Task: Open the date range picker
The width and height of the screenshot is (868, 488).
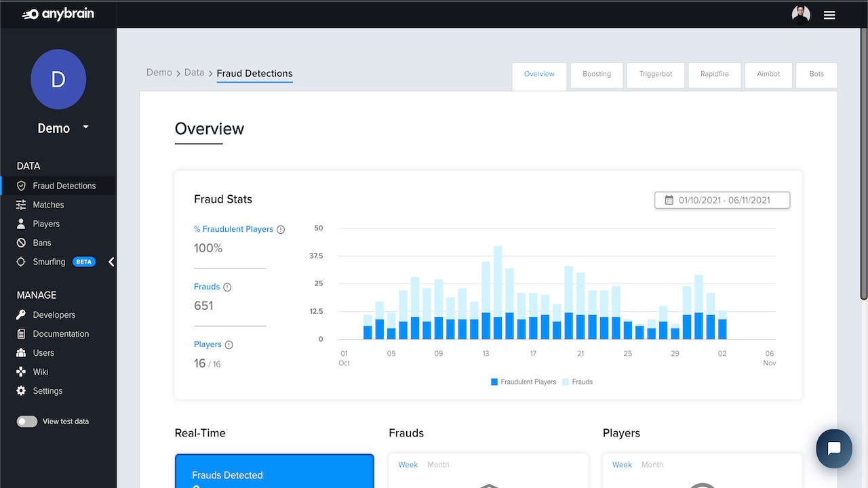Action: click(722, 200)
